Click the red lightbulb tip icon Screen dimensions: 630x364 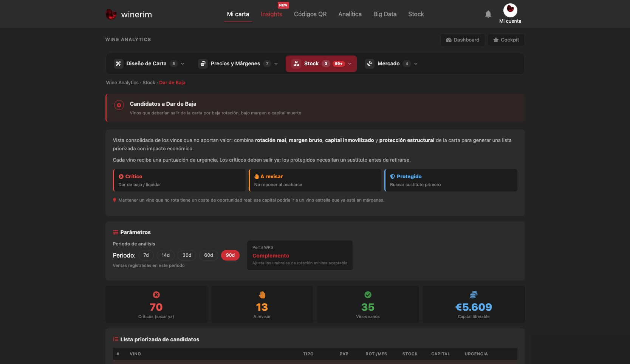click(x=115, y=200)
